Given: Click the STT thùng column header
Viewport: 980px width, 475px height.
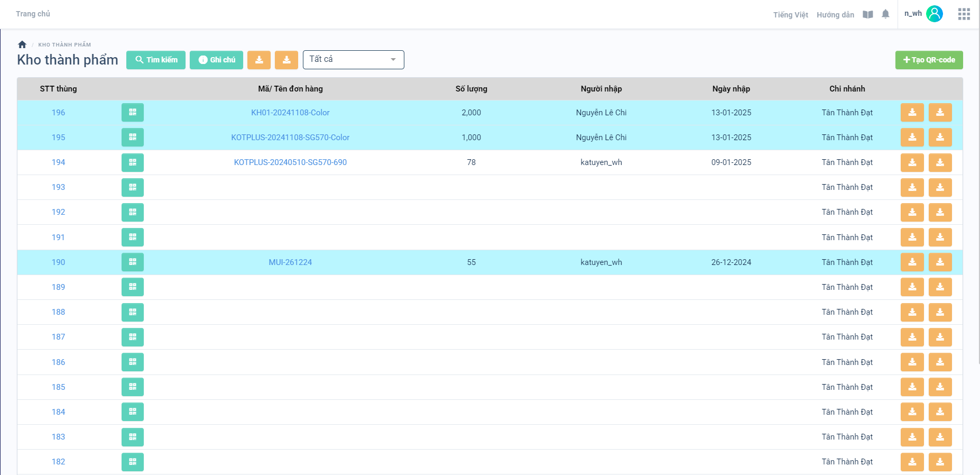Looking at the screenshot, I should [x=58, y=89].
